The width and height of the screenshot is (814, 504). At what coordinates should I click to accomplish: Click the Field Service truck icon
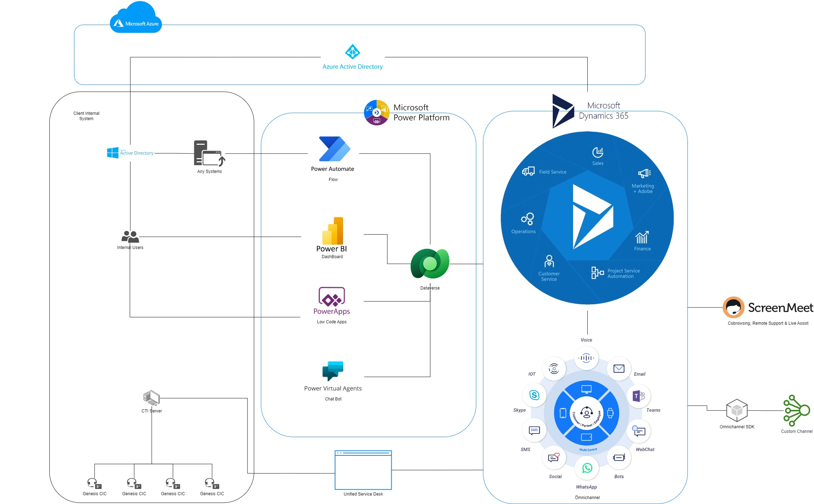tap(528, 171)
